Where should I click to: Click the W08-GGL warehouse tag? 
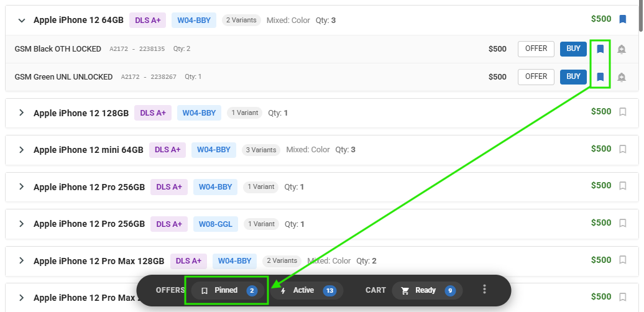click(x=216, y=224)
